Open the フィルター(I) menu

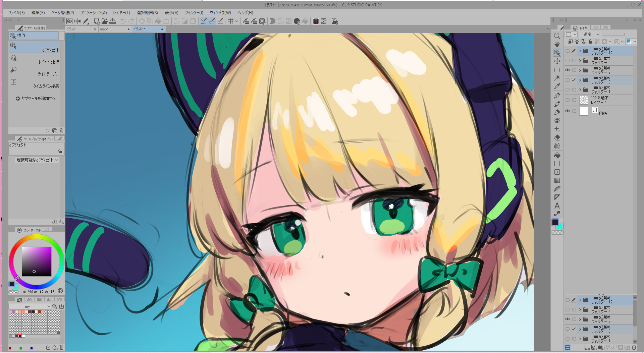point(194,13)
